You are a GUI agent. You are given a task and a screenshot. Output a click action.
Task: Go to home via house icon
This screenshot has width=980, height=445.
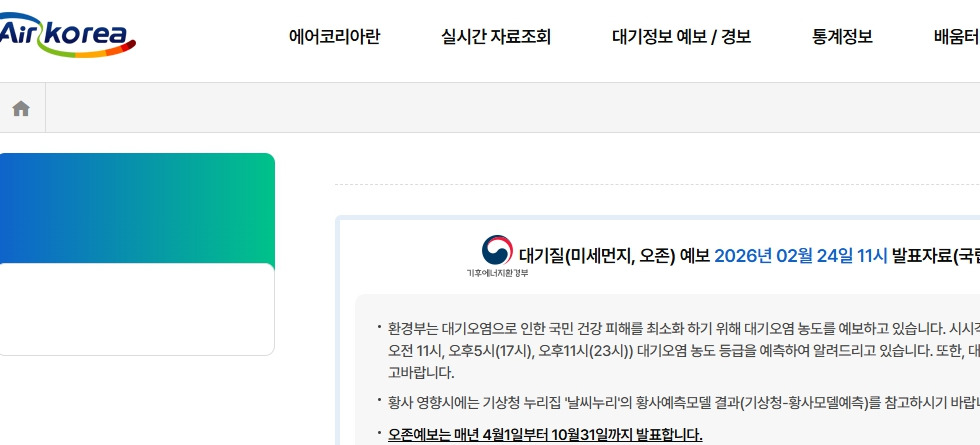pyautogui.click(x=21, y=109)
